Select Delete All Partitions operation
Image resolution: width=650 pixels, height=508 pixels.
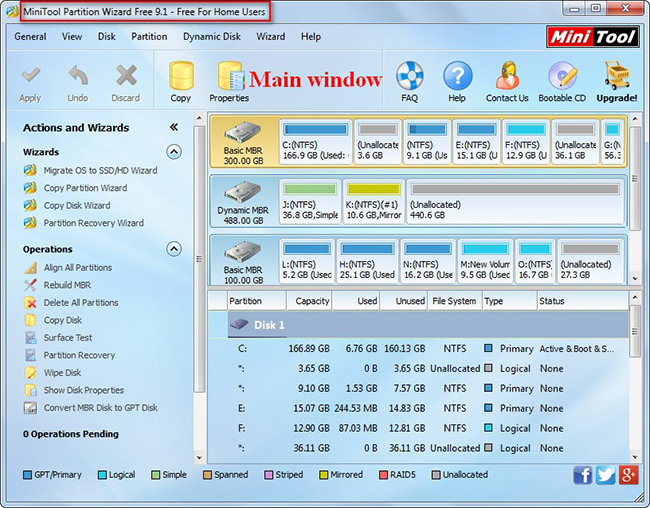tap(81, 303)
